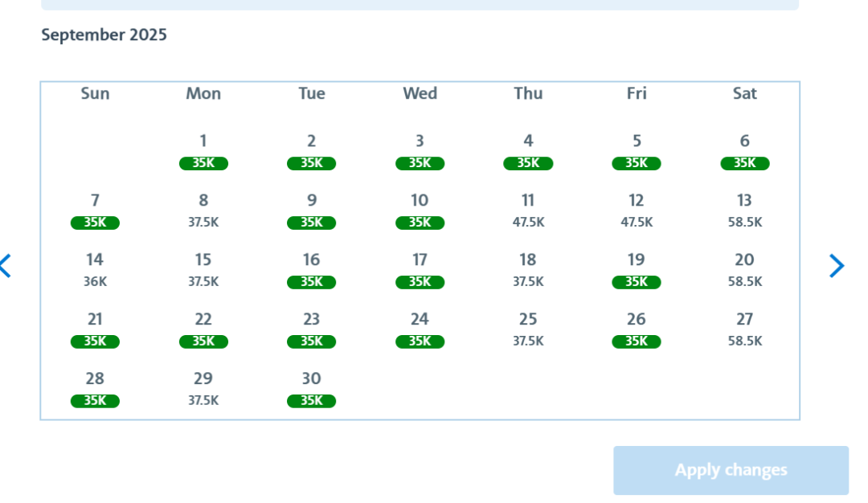Select September 19 green 35K date
Viewport: 868px width, 503px height.
[636, 270]
